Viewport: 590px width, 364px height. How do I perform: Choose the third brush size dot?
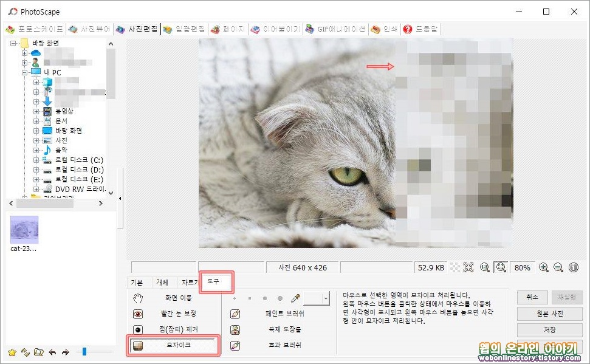click(x=265, y=298)
